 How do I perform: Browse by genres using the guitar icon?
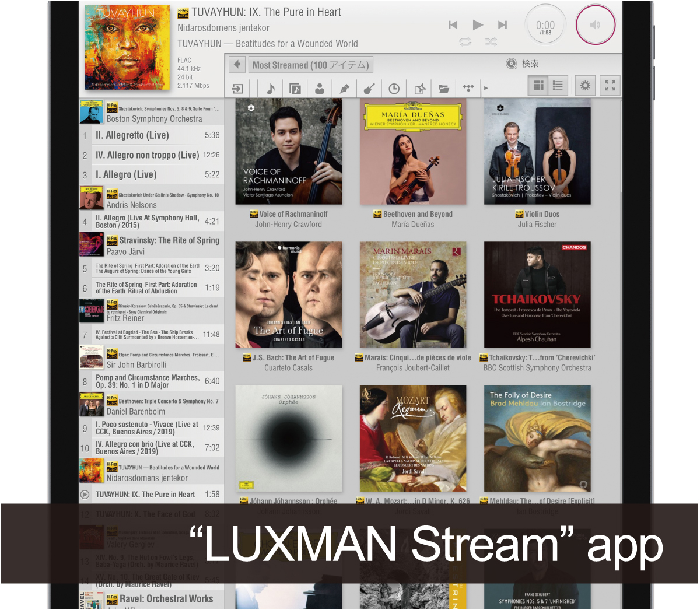coord(369,89)
